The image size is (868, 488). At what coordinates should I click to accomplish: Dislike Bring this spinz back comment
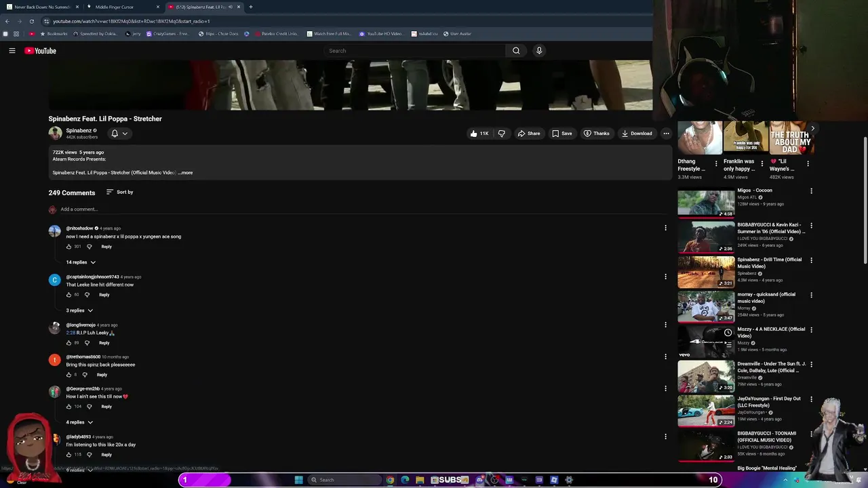pyautogui.click(x=85, y=375)
